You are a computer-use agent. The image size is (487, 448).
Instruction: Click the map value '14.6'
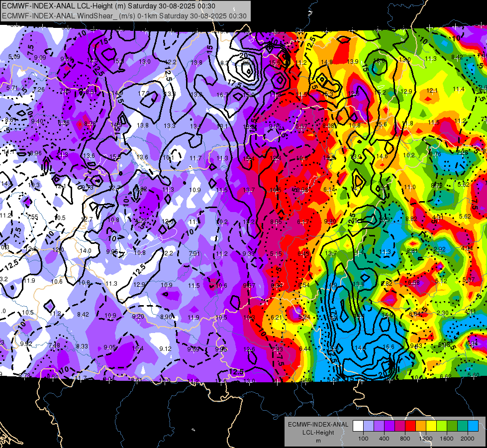pos(382,156)
